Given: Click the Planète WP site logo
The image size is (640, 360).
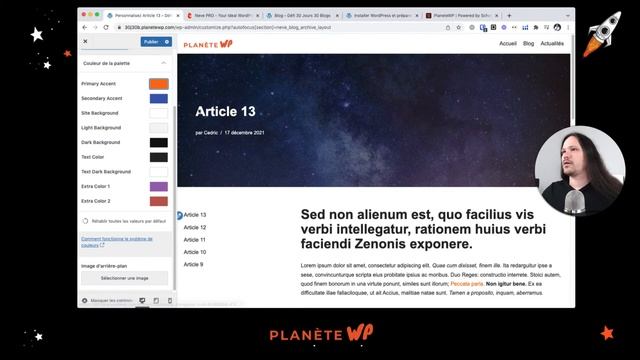Looking at the screenshot, I should pos(208,44).
